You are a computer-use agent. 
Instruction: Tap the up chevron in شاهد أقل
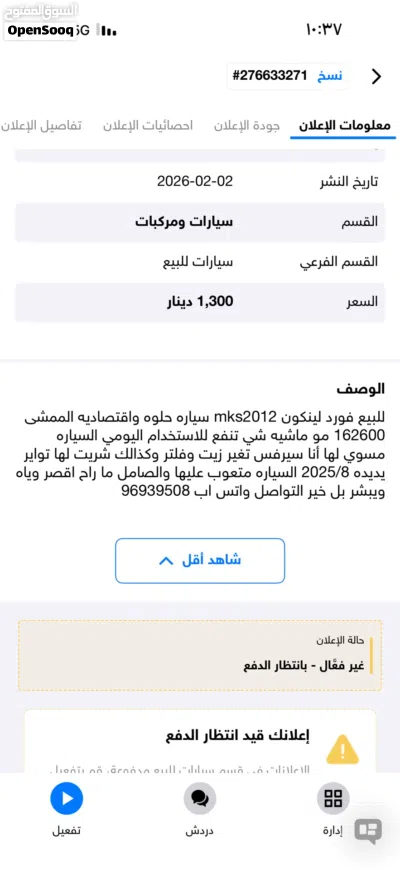point(166,561)
